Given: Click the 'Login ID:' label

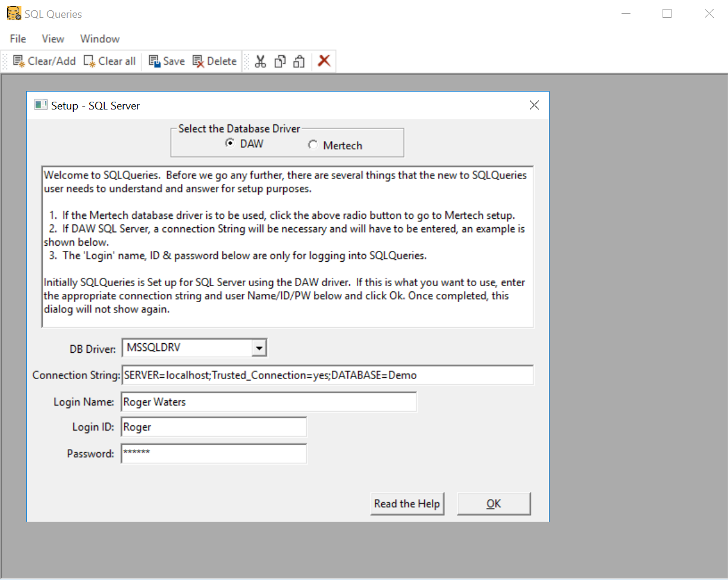Looking at the screenshot, I should click(93, 427).
